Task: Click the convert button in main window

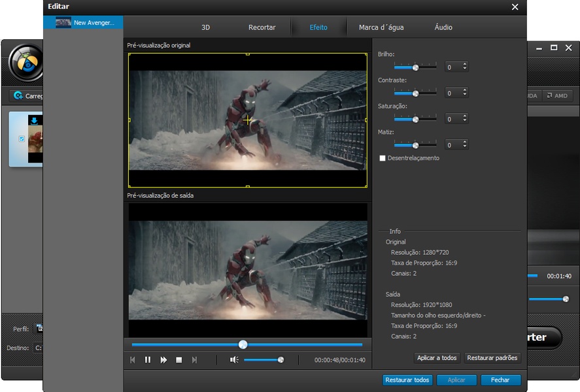Action: pyautogui.click(x=544, y=337)
